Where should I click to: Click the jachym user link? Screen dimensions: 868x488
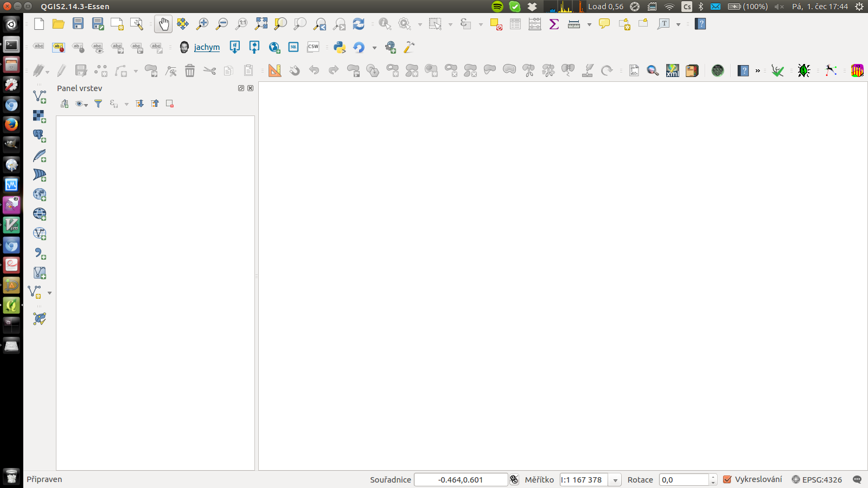pyautogui.click(x=207, y=47)
